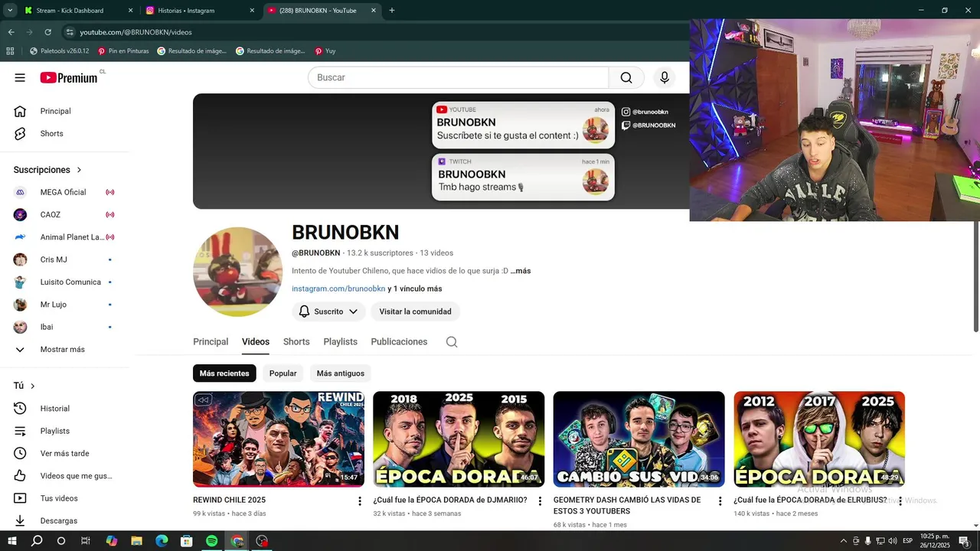
Task: Open ¿Cuál fue la ÉPOCA DORADA de DJMARIIO? title
Action: coord(450,500)
